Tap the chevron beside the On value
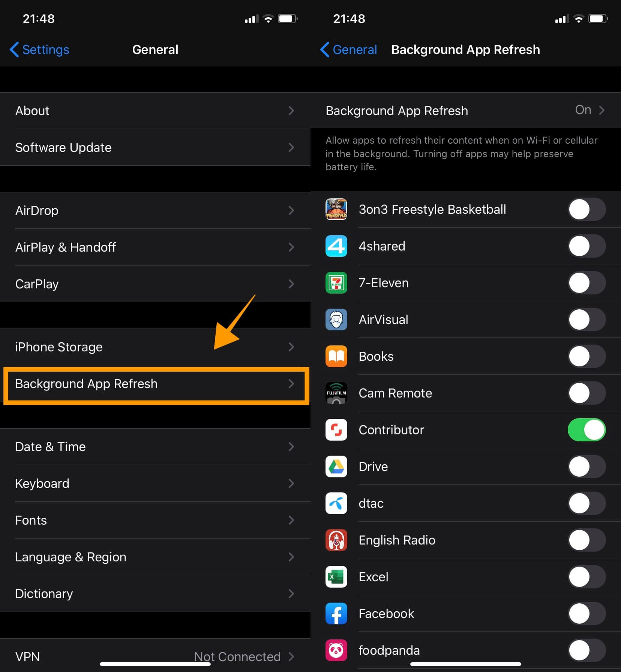The height and width of the screenshot is (672, 621). 601,110
